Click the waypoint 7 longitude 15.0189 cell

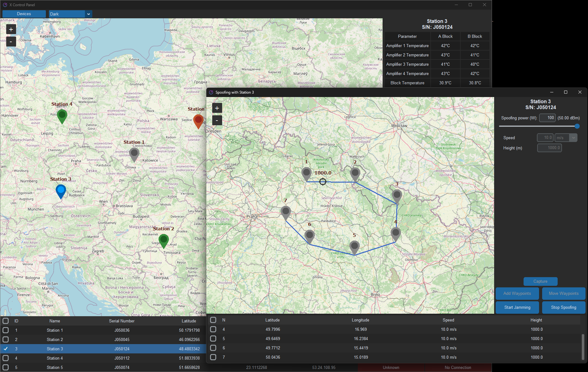361,357
